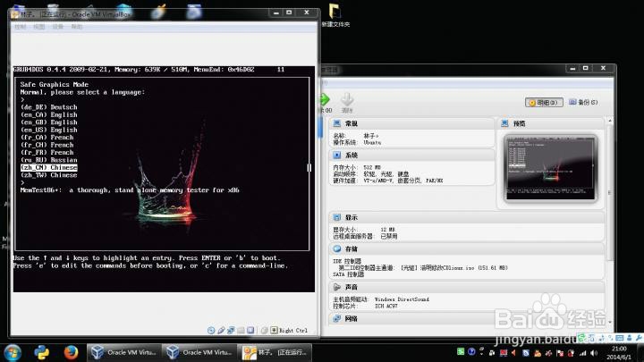Select the (en_CA) English boot entry
The image size is (644, 362).
49,115
